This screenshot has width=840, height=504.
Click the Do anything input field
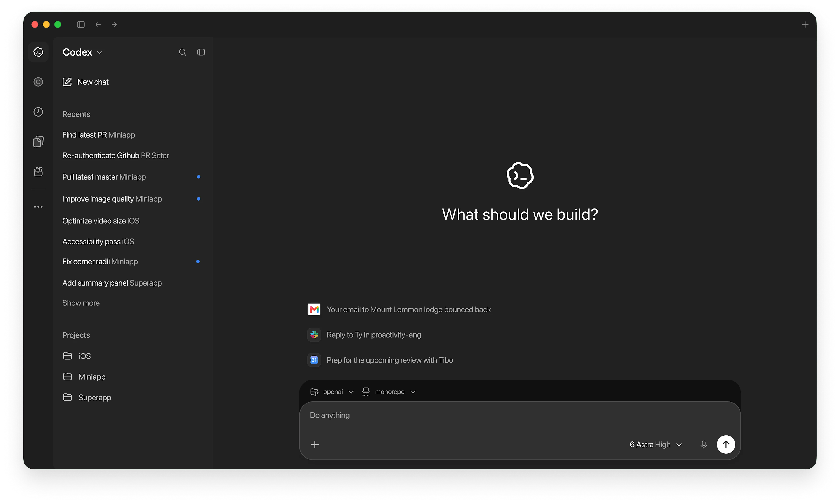point(520,415)
